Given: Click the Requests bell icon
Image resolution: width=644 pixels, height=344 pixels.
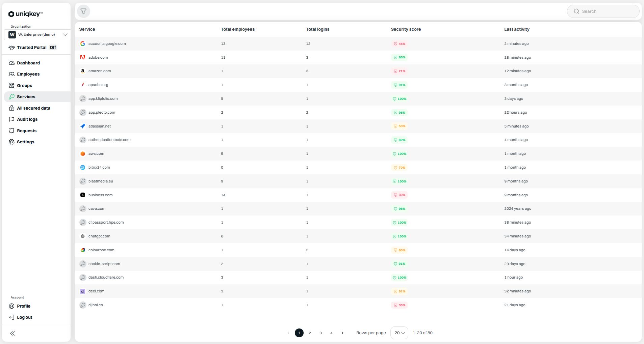Looking at the screenshot, I should (11, 131).
